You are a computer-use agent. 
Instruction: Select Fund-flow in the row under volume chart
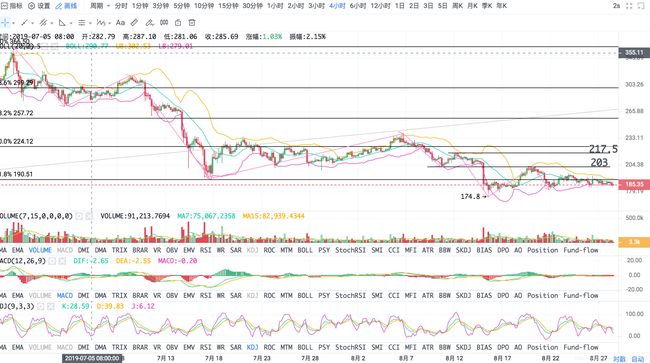coord(581,250)
